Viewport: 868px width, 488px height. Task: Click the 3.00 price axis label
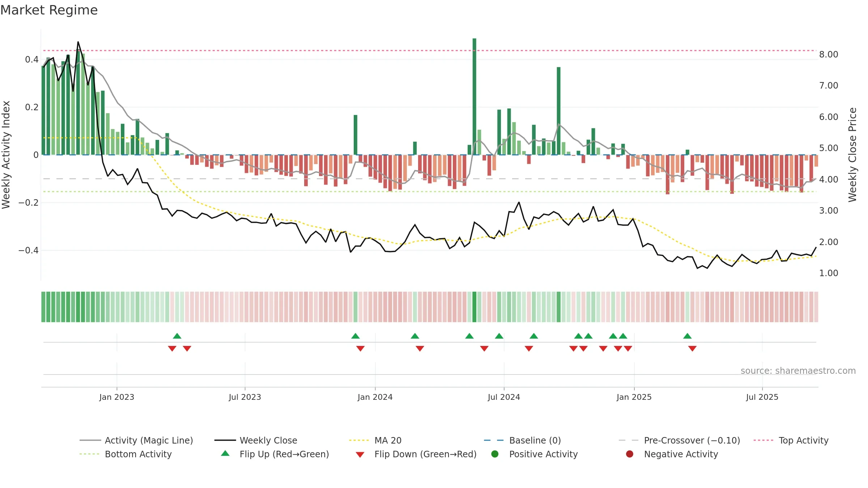pos(829,210)
